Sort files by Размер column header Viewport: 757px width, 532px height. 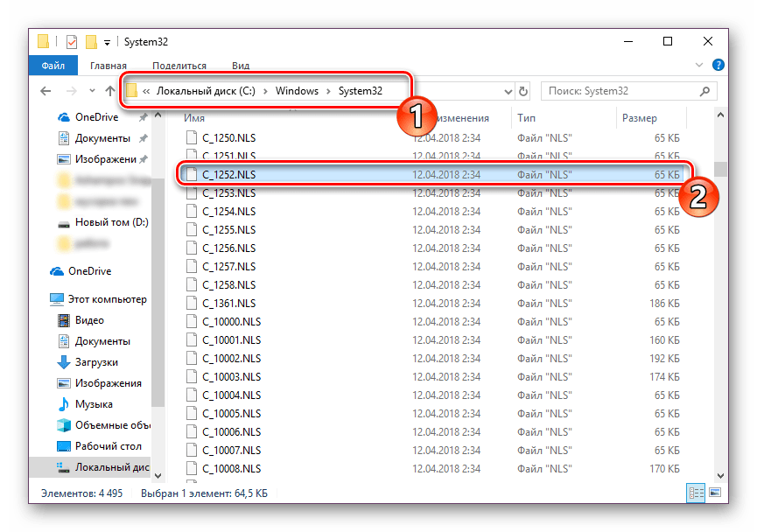point(639,117)
